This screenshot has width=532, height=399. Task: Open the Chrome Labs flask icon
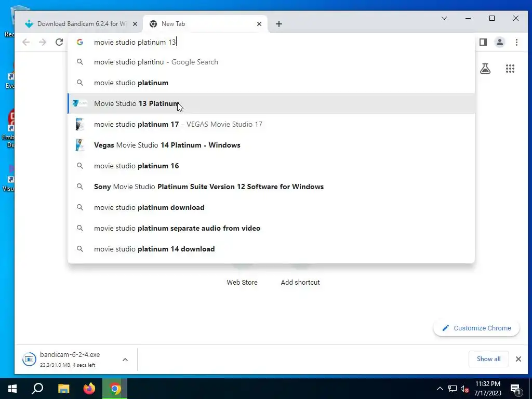[x=485, y=69]
